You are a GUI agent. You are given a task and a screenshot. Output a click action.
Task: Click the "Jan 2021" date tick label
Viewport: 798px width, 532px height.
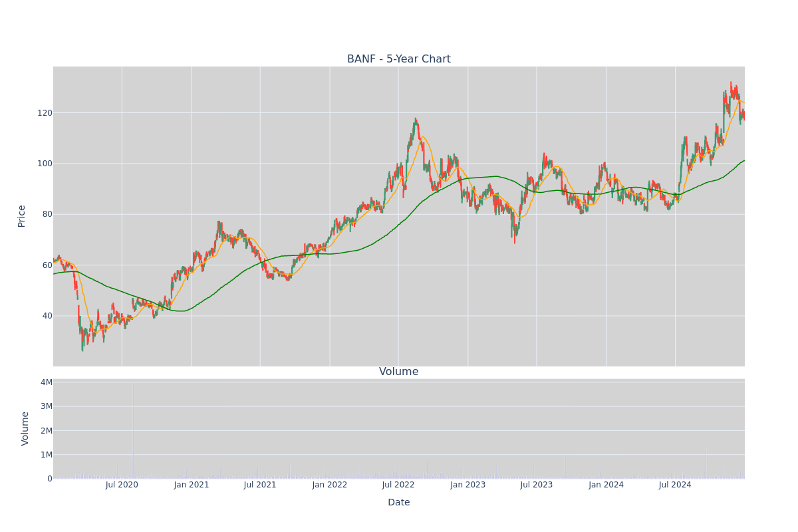tap(192, 485)
